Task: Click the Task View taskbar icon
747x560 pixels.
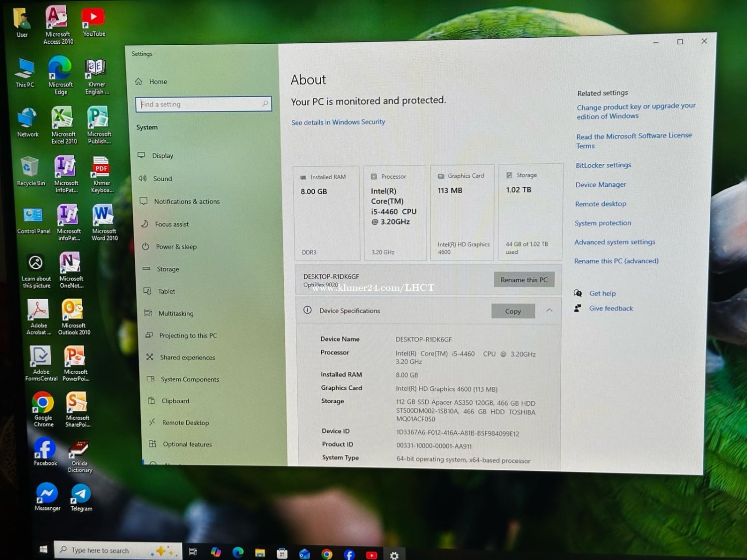Action: coord(193,551)
